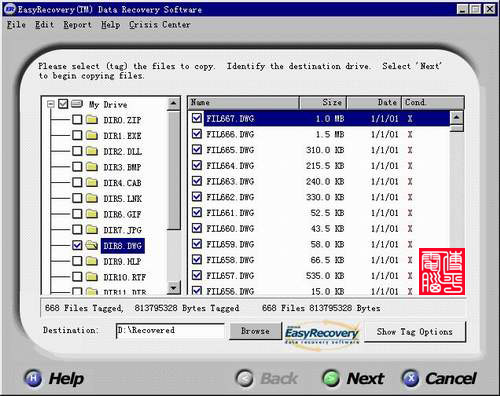Click the folder tree scrollbar thumb
The image size is (500, 396).
[174, 170]
